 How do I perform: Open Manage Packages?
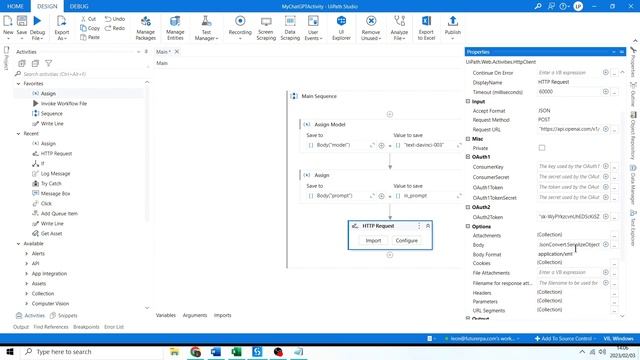pyautogui.click(x=146, y=28)
